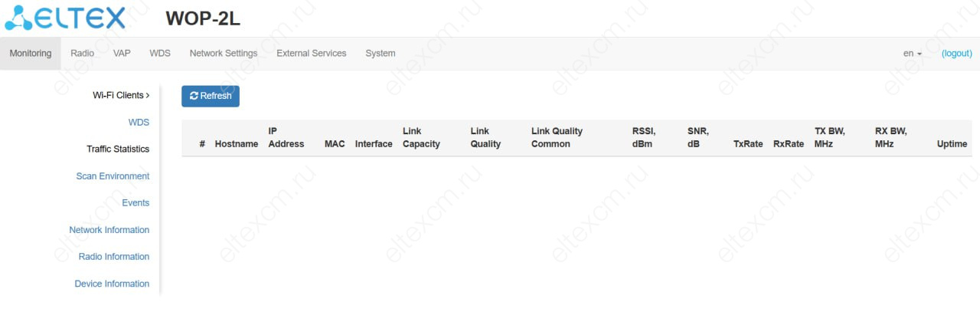Switch to the Radio tab
Screen dimensions: 980x312
pyautogui.click(x=83, y=54)
